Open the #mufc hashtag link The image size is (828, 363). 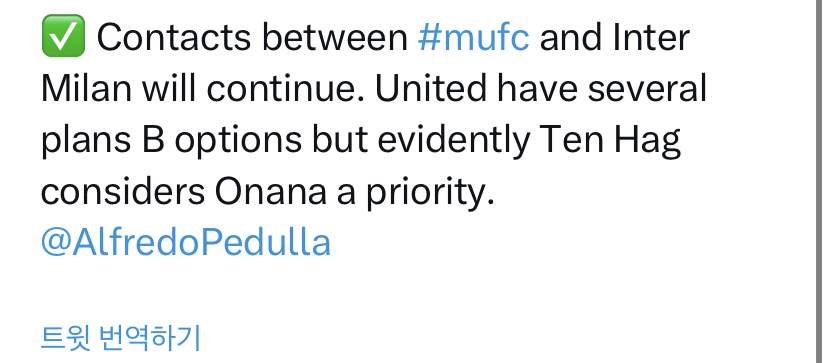coord(473,38)
